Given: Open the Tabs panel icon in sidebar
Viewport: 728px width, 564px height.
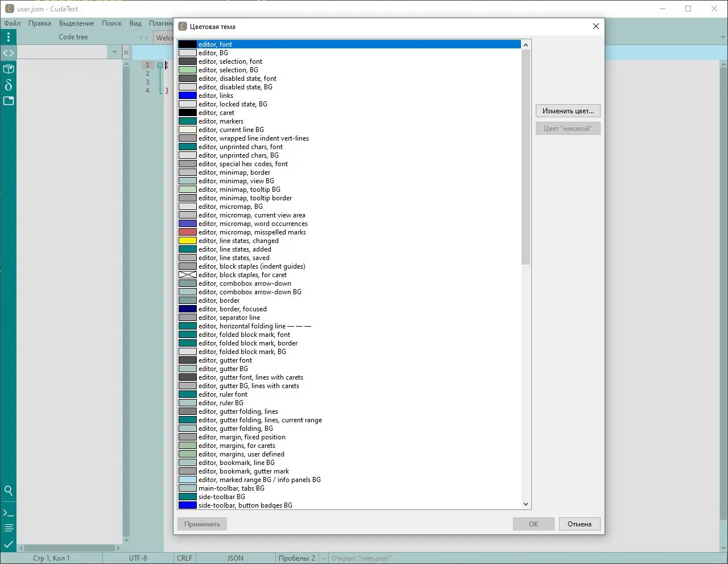Looking at the screenshot, I should pos(9,101).
